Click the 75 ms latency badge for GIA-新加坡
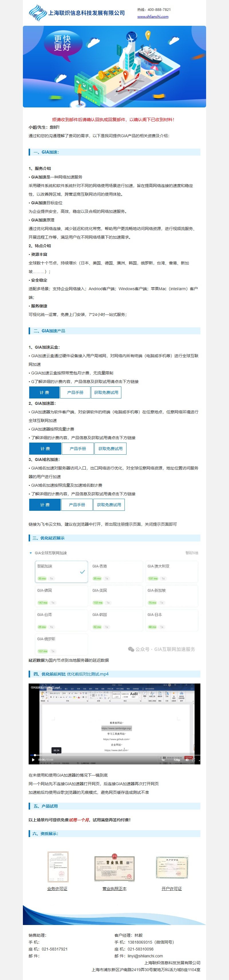Image resolution: width=229 pixels, height=980 pixels. pos(152,603)
